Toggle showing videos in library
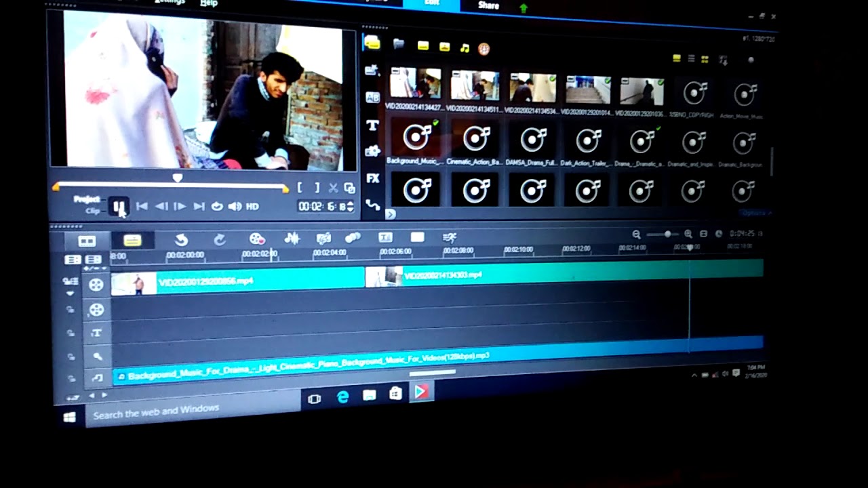The width and height of the screenshot is (868, 488). [x=422, y=46]
